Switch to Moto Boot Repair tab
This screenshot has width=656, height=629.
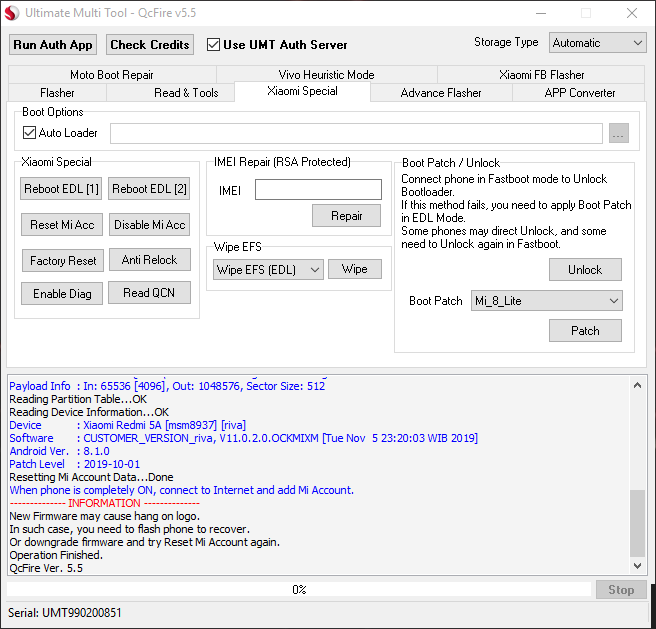112,74
